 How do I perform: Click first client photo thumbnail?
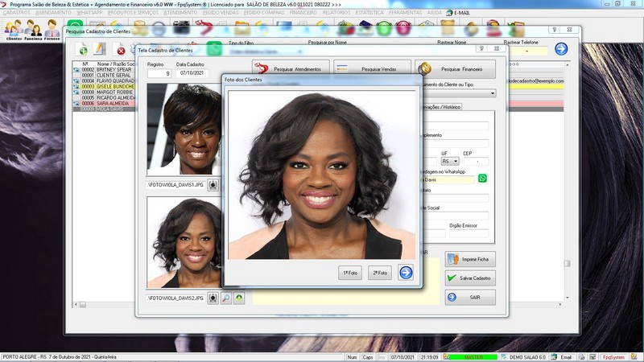point(184,130)
